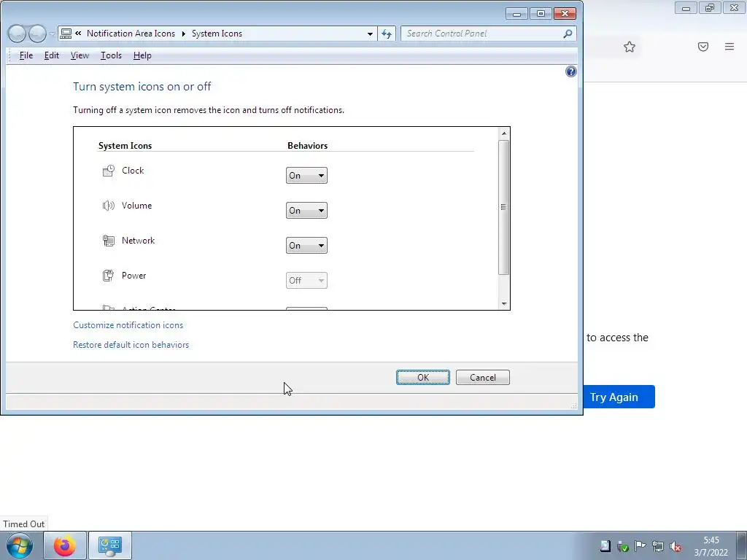Expand the address bar history dropdown
The height and width of the screenshot is (560, 747).
(370, 34)
